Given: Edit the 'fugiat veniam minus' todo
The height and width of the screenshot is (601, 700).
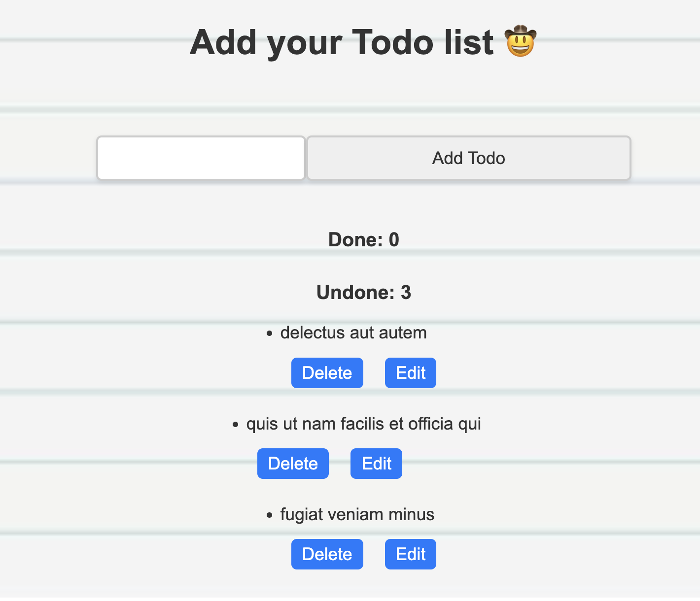Looking at the screenshot, I should pyautogui.click(x=410, y=554).
